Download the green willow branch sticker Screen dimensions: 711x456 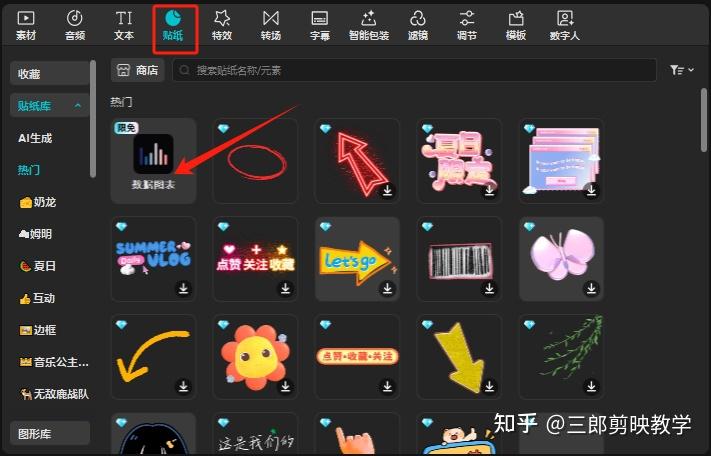tap(591, 386)
